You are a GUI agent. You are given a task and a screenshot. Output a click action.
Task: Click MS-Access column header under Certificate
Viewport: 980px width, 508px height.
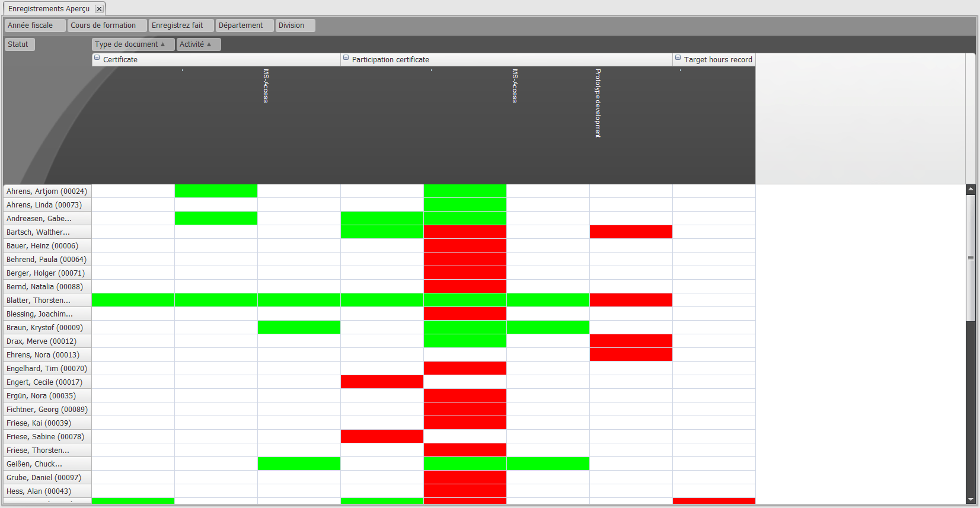(266, 86)
